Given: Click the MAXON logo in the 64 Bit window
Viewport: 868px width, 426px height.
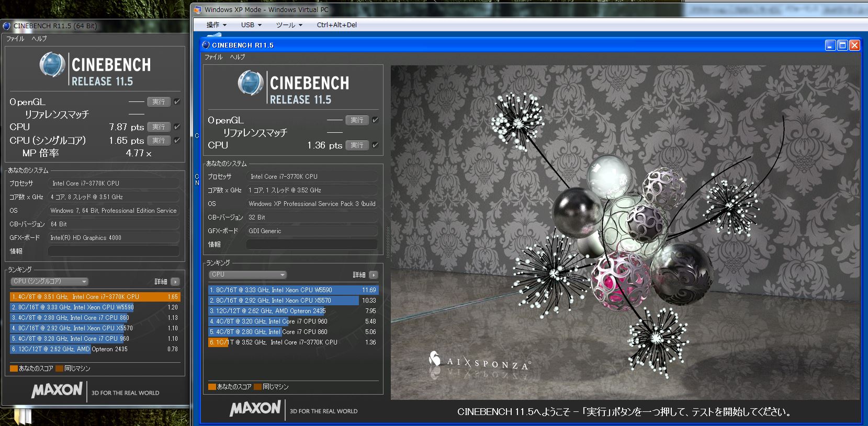Looking at the screenshot, I should point(57,390).
